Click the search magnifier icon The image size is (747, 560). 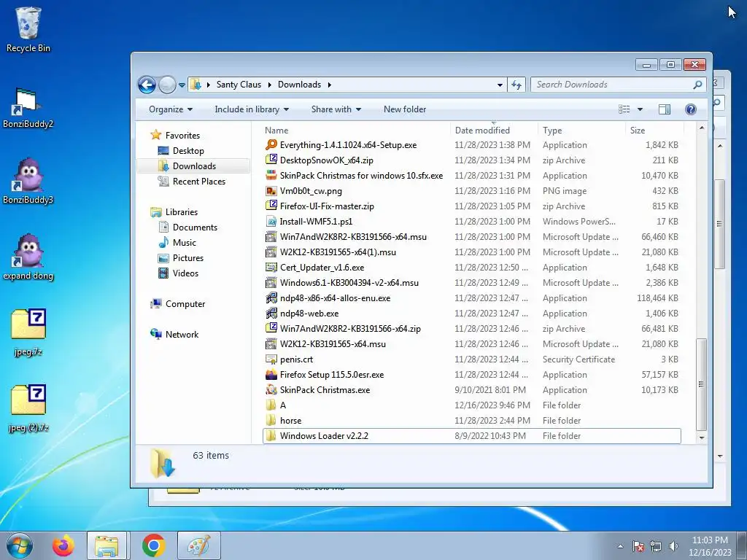tap(697, 85)
